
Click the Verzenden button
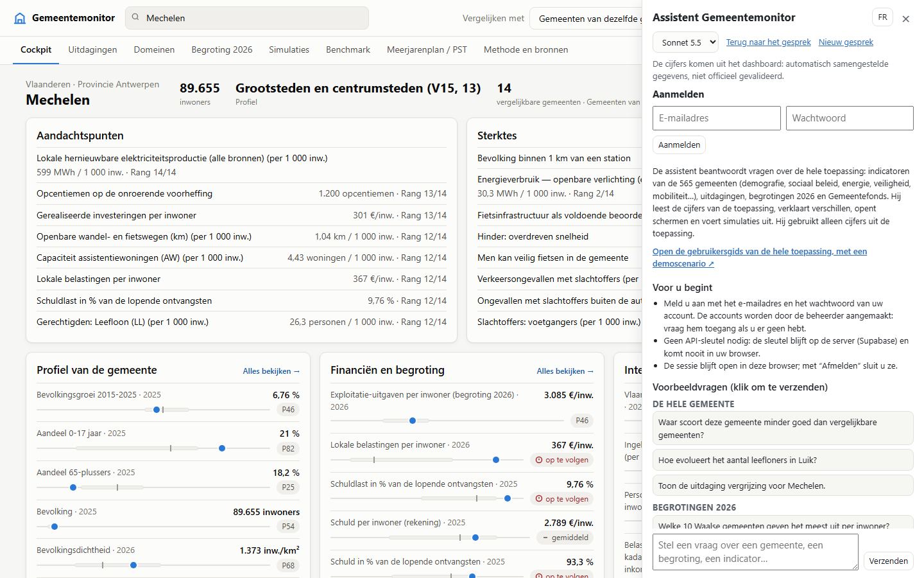point(888,561)
